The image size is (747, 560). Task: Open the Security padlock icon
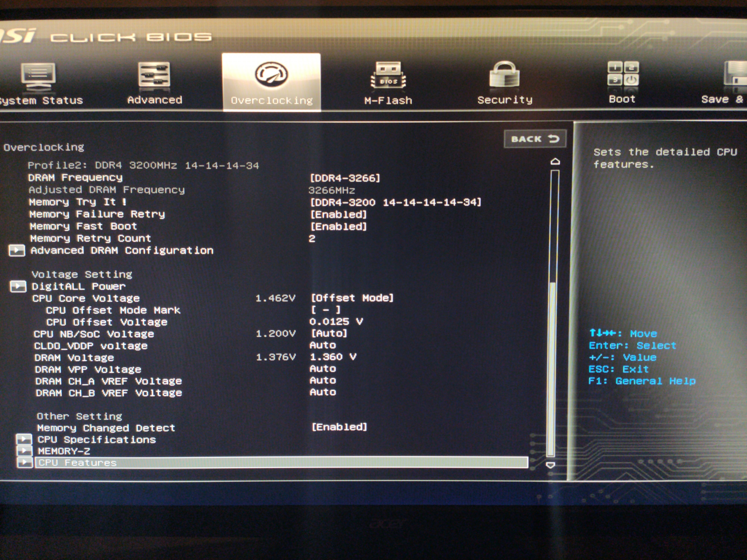pos(504,74)
